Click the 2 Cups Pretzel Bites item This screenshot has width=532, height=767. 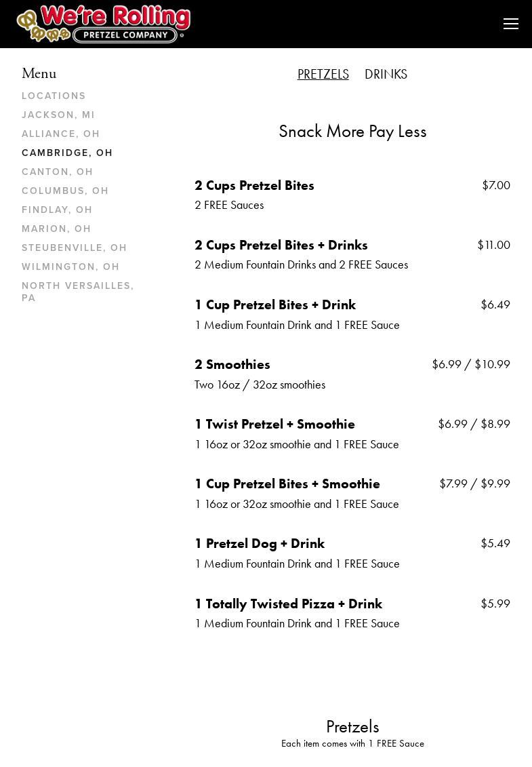coord(254,186)
